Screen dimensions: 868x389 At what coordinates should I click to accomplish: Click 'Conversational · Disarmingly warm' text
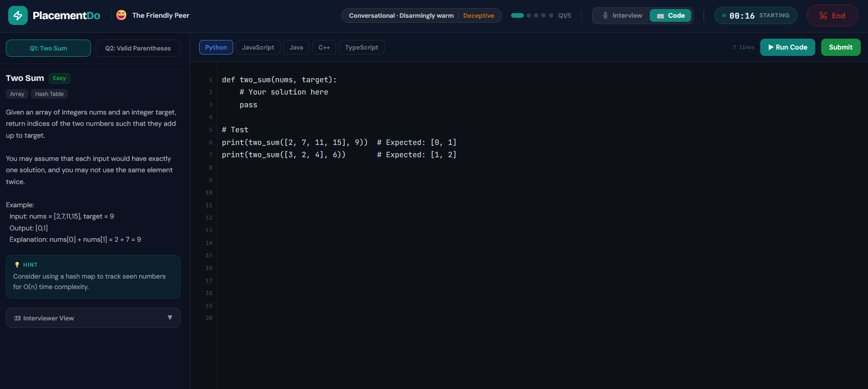(401, 15)
